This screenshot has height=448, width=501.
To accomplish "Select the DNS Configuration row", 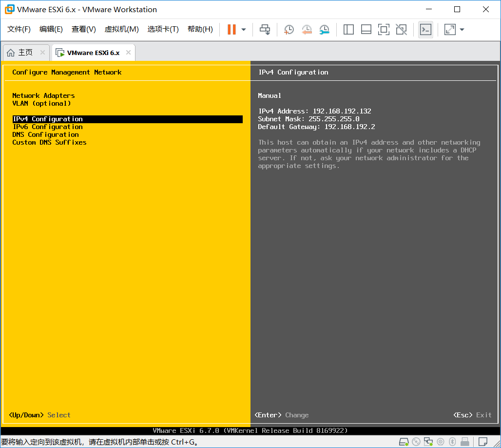I will pos(45,134).
